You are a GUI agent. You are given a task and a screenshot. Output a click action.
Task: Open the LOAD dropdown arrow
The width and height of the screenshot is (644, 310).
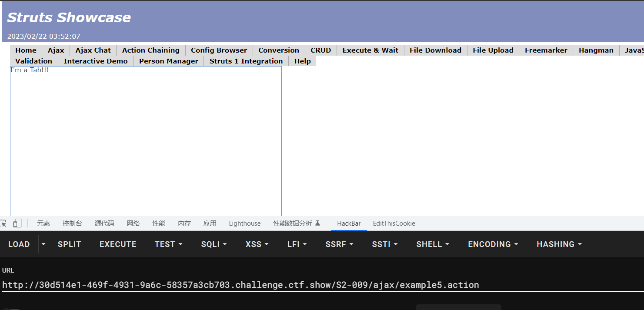coord(43,244)
